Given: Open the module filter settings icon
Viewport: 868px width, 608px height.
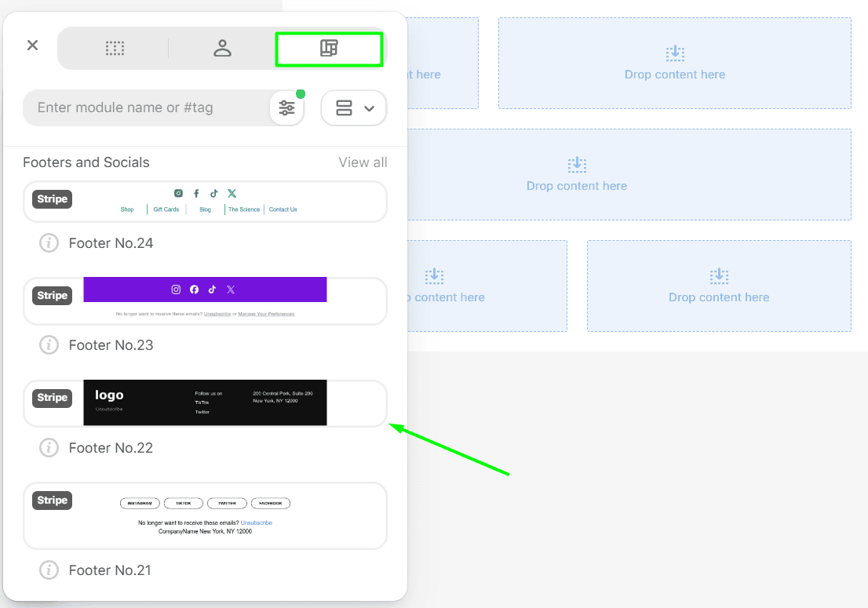Looking at the screenshot, I should 287,108.
